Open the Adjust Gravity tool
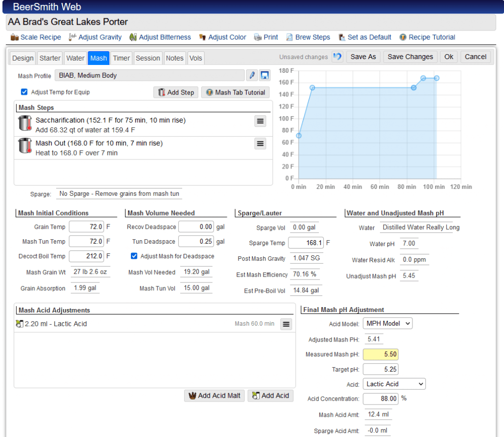Image resolution: width=504 pixels, height=437 pixels. click(72, 37)
